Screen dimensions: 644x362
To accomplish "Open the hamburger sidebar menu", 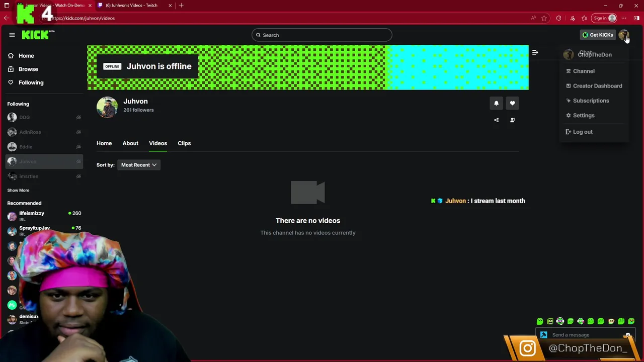I will (x=12, y=35).
